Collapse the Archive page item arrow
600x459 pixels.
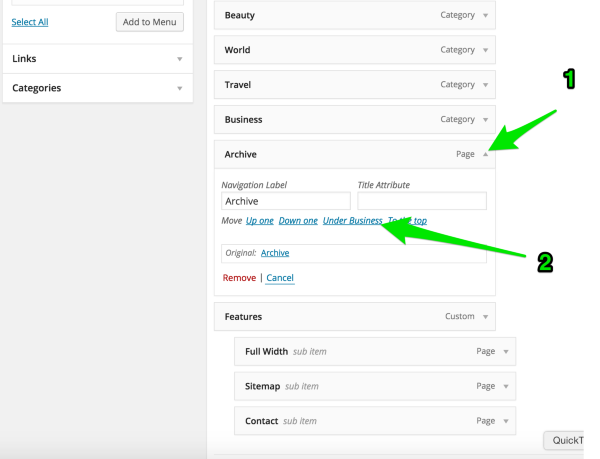click(485, 155)
